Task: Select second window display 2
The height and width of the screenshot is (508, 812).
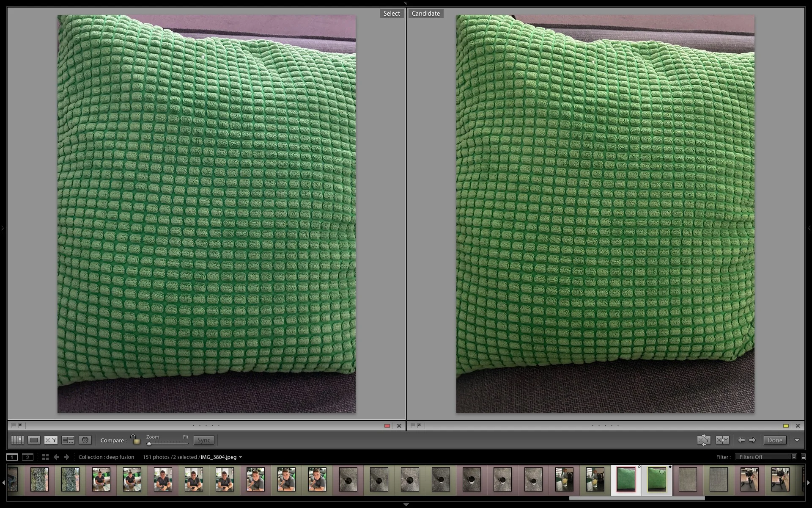Action: pyautogui.click(x=27, y=457)
